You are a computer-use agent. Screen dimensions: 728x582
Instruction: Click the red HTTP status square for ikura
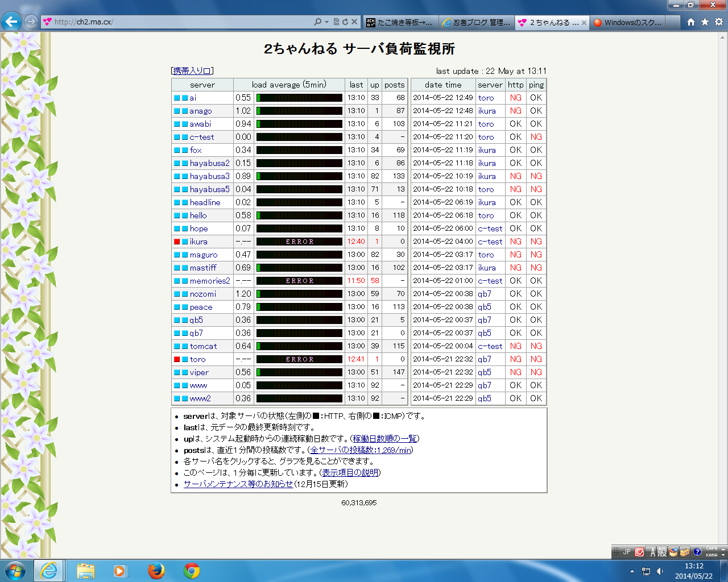pos(177,242)
